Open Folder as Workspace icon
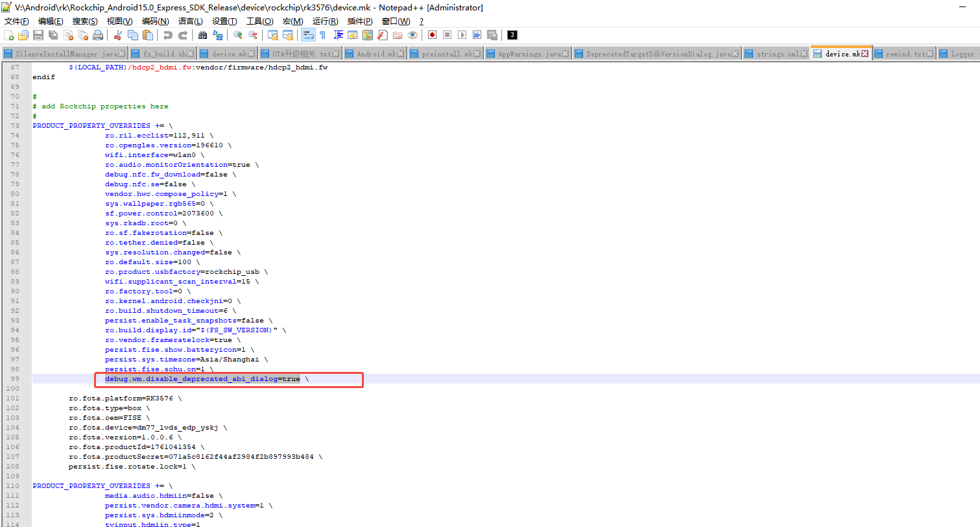 pos(398,35)
